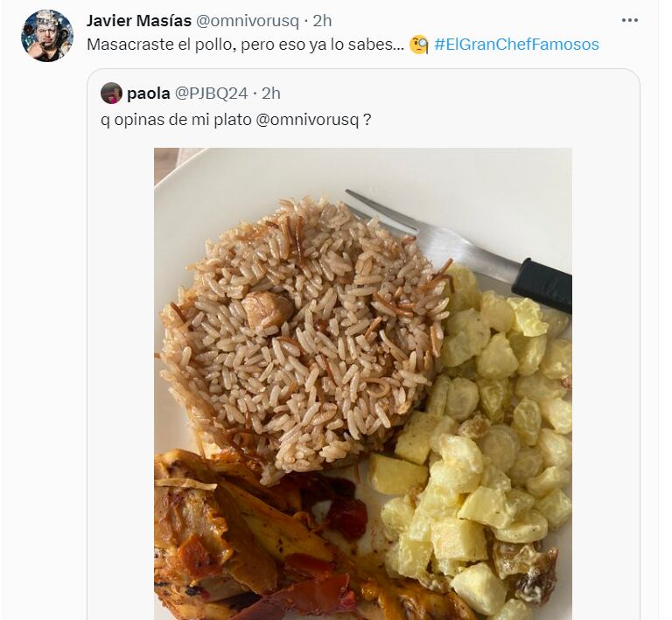
Task: Click Javier Masías's profile avatar
Action: 46,35
